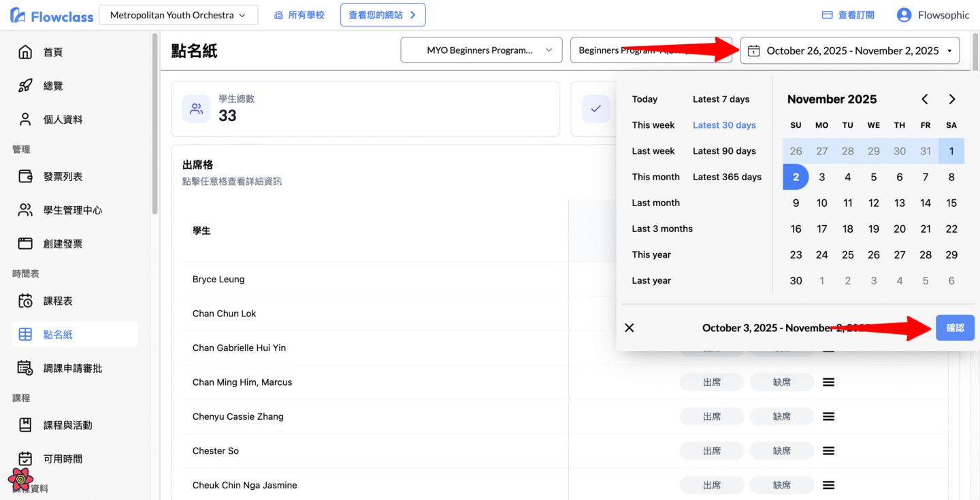Click the Flowclass logo icon

[18, 15]
